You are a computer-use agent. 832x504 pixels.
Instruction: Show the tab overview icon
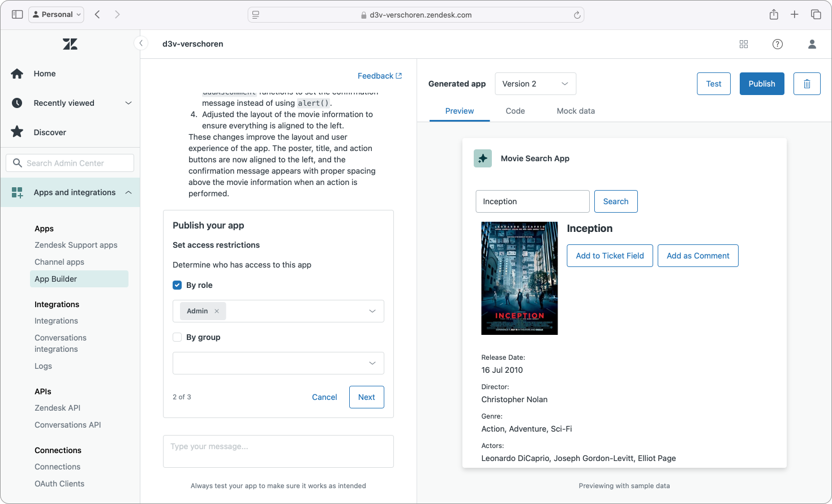pos(816,14)
